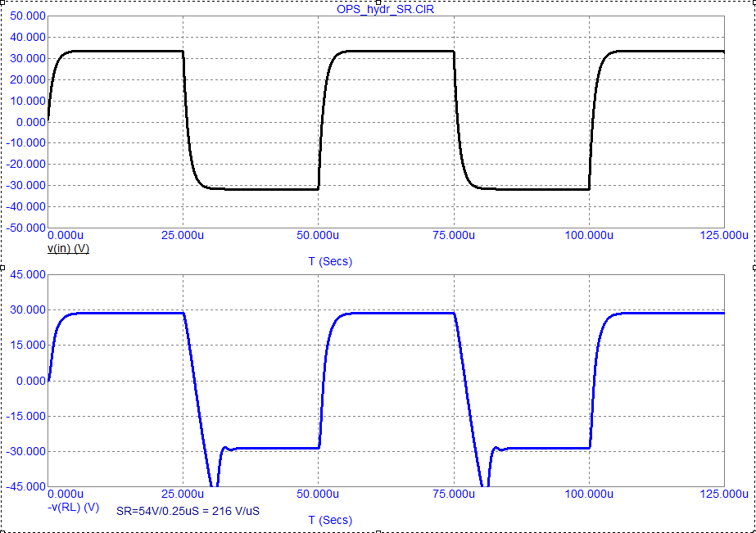Click the top-center selection handle of the plot frame

(x=378, y=2)
